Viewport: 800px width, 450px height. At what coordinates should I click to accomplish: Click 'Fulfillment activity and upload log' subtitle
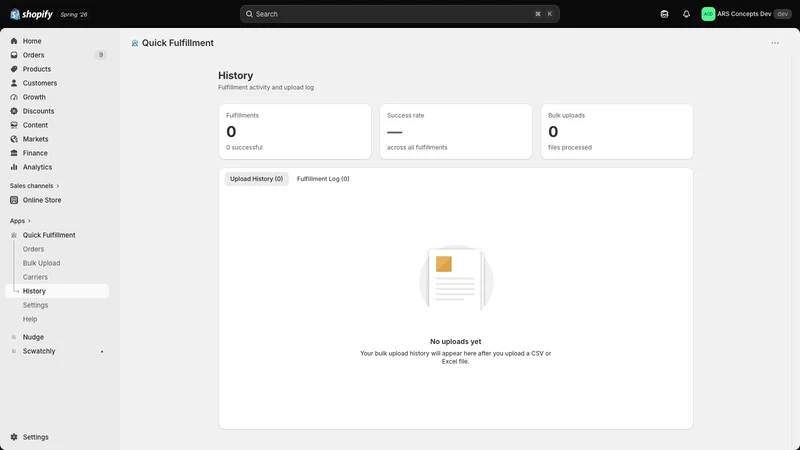pos(266,87)
